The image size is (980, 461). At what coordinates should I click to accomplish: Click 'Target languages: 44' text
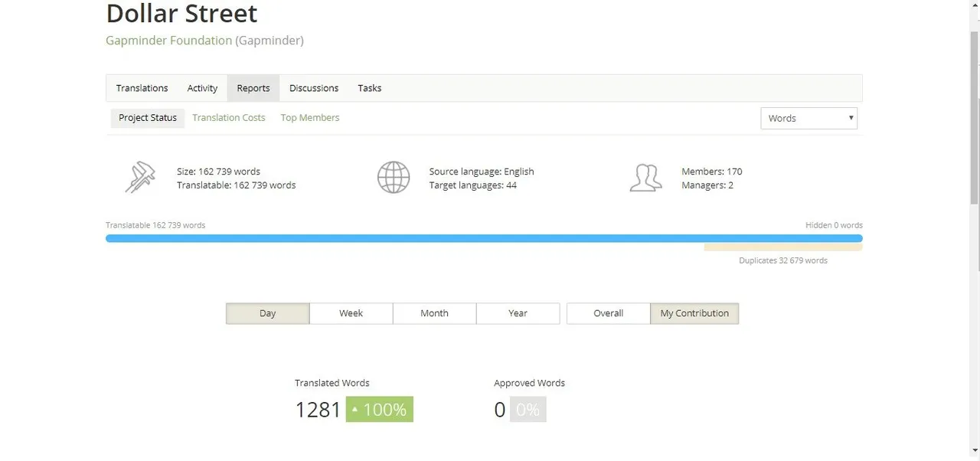pos(473,185)
